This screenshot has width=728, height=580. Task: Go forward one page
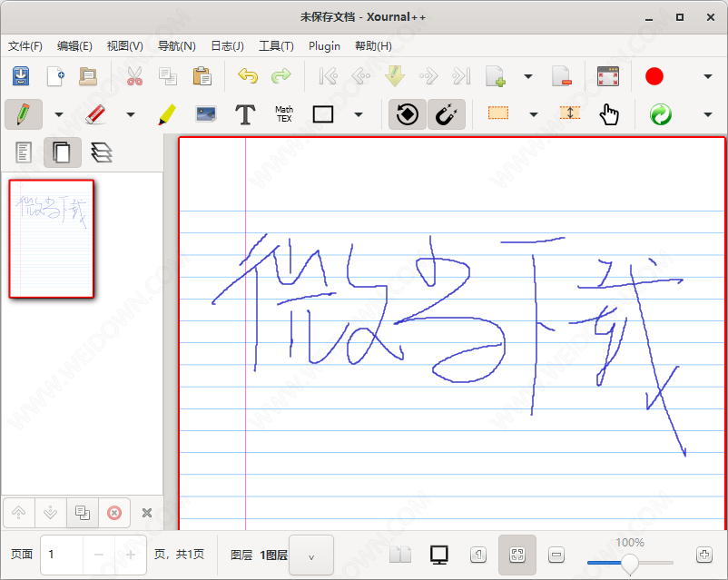(x=428, y=76)
